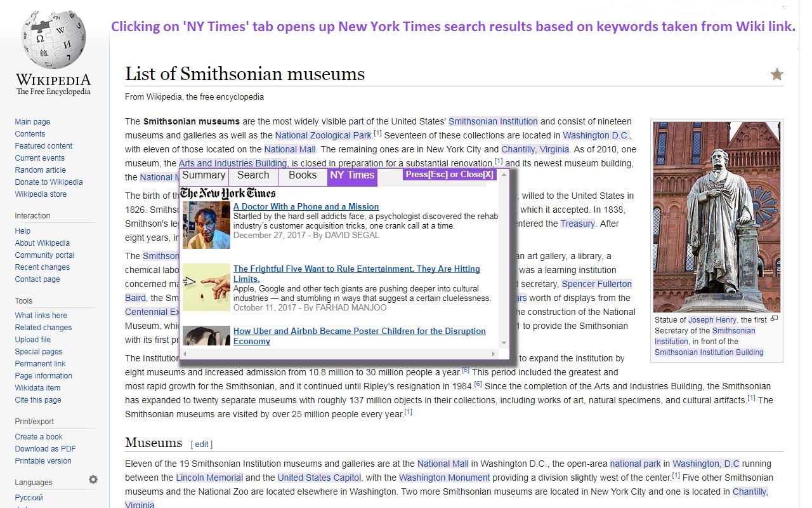The width and height of the screenshot is (812, 508).
Task: Close popup via Press[Esc] or Close[X] button
Action: point(450,175)
